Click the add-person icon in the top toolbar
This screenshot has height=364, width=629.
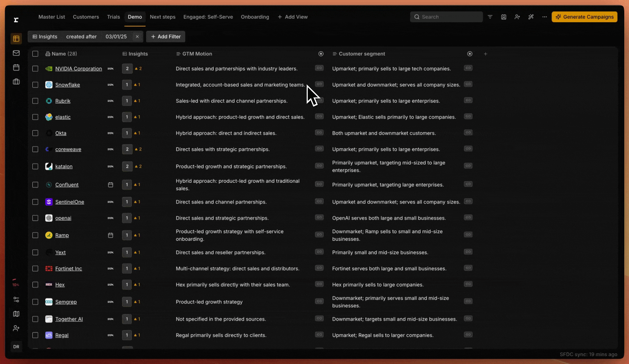(x=517, y=17)
